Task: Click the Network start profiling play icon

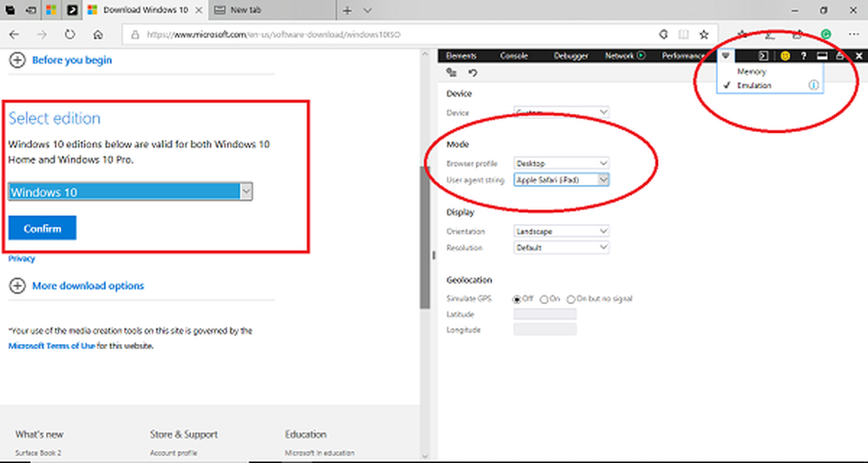Action: click(x=641, y=56)
